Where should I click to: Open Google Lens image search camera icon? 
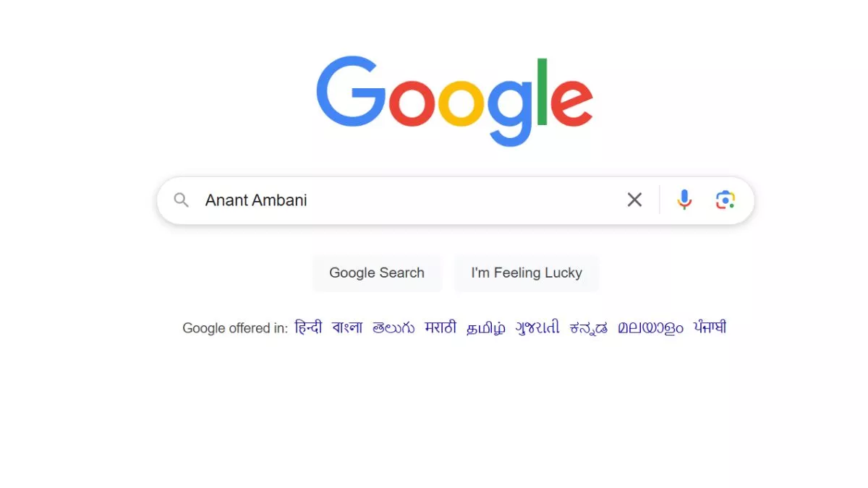[x=725, y=200]
